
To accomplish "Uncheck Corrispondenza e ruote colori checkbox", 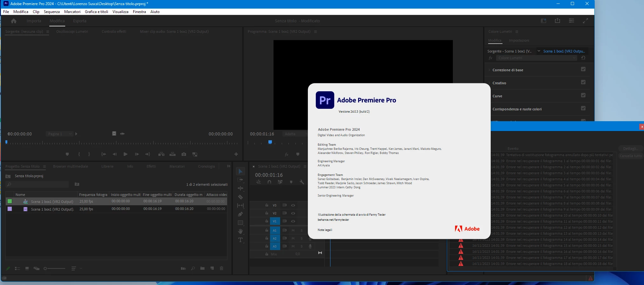I will coord(583,108).
